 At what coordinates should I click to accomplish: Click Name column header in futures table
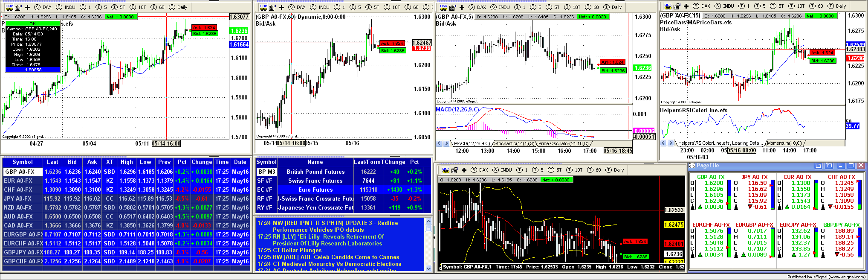[315, 162]
